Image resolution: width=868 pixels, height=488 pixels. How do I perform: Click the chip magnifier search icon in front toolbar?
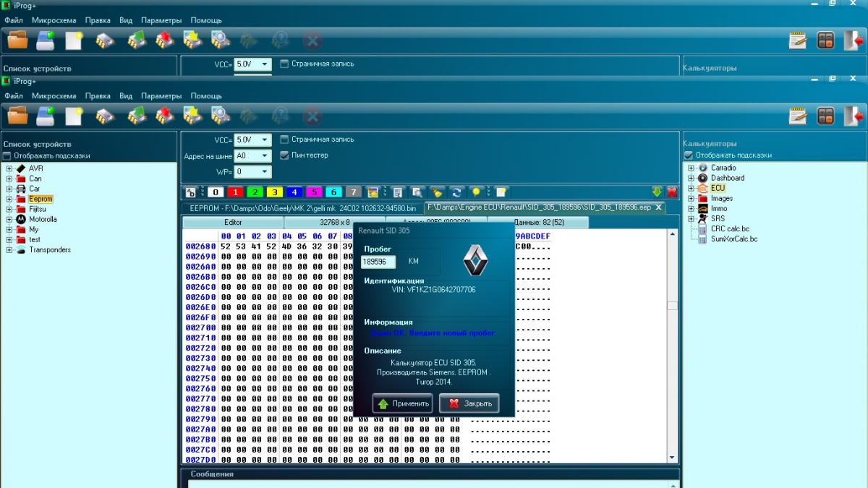pos(221,116)
